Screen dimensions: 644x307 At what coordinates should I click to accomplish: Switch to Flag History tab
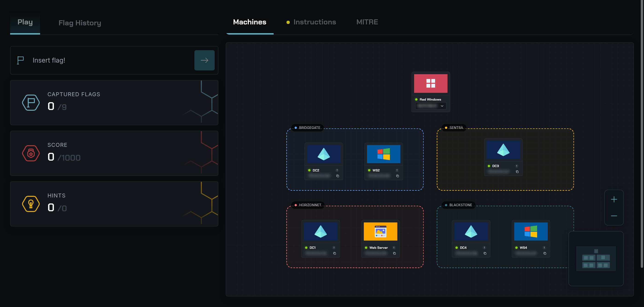[80, 23]
